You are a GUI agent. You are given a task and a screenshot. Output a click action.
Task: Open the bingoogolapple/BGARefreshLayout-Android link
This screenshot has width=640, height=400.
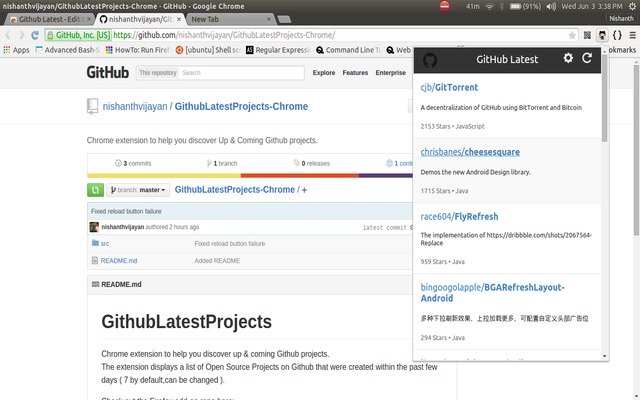pos(492,293)
